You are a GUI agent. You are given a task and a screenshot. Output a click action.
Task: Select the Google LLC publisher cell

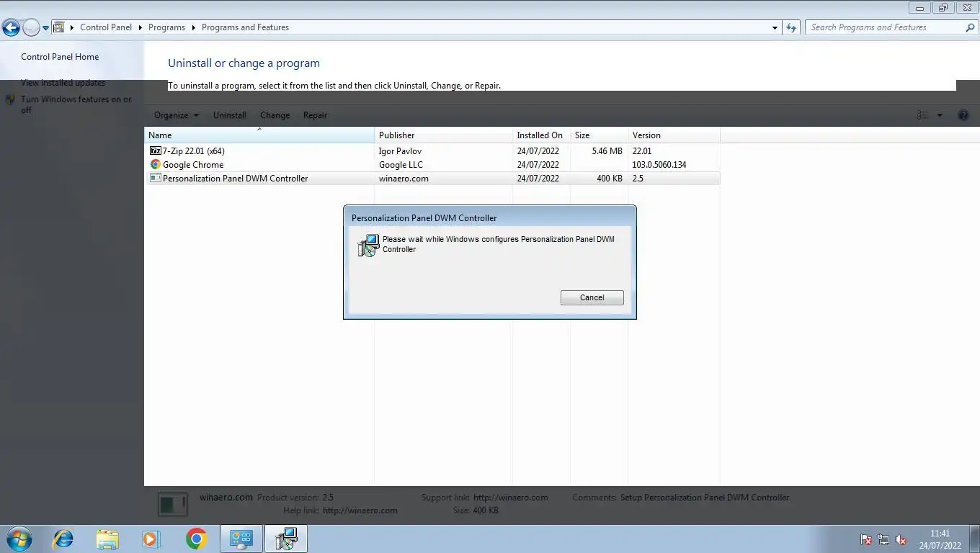(x=401, y=165)
